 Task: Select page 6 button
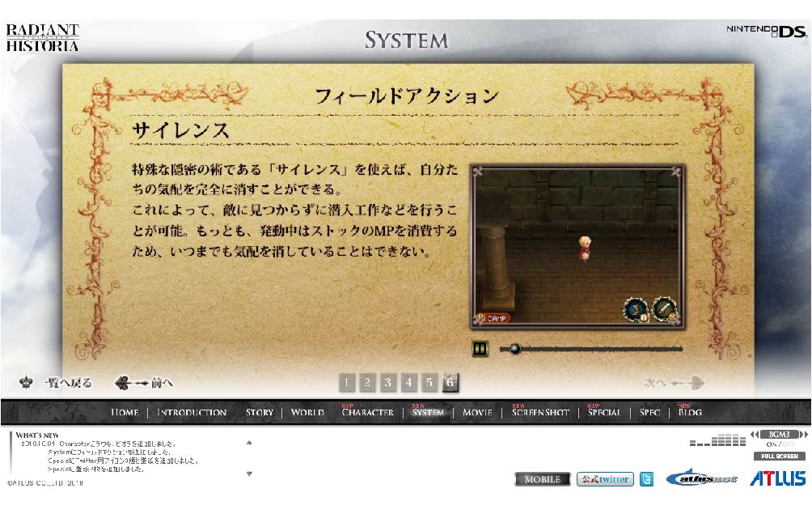(450, 382)
